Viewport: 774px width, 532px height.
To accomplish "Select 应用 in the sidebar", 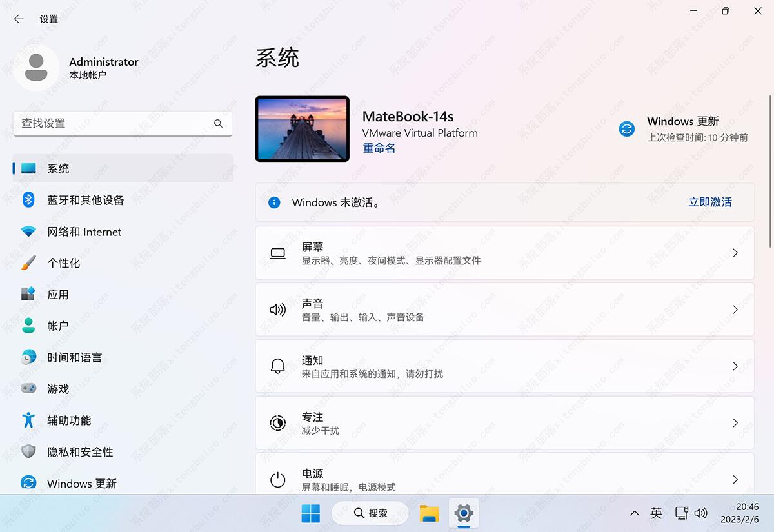I will click(x=58, y=295).
